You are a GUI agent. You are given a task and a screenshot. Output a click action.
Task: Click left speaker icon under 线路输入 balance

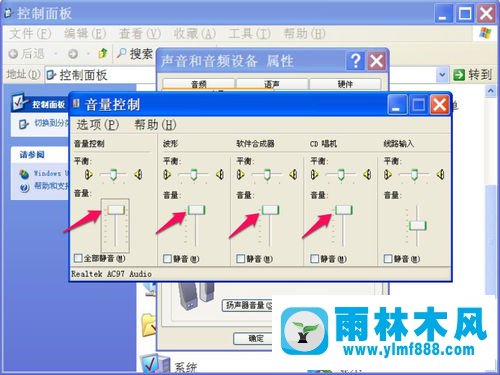tap(388, 174)
